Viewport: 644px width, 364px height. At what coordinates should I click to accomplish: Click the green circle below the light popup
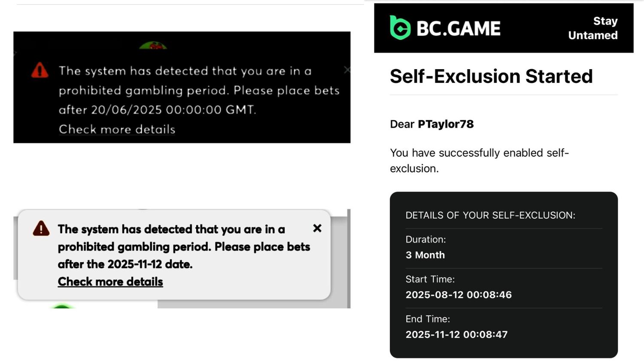62,306
